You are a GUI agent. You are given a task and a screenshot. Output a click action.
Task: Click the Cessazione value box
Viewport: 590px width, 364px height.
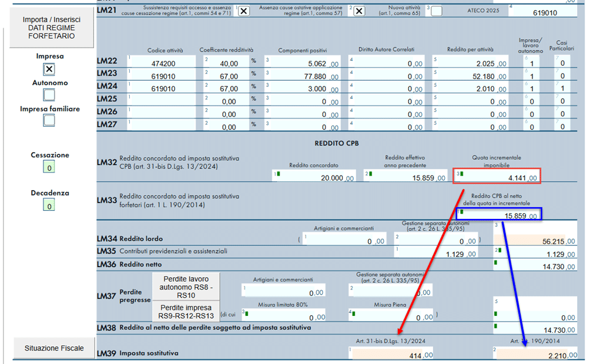tap(49, 168)
